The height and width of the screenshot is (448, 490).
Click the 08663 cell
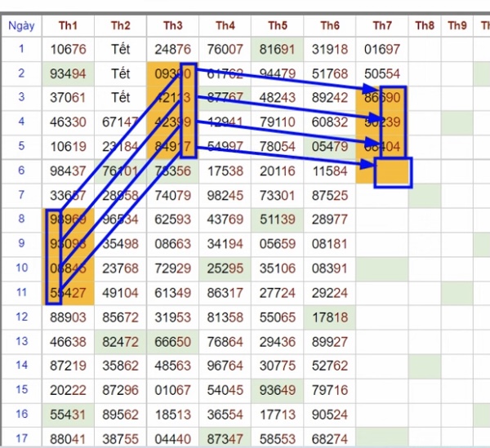coord(173,244)
